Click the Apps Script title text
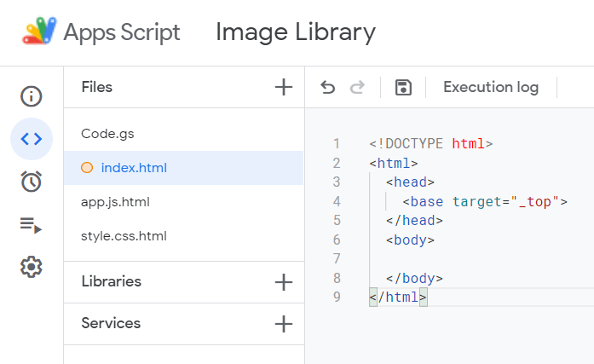The height and width of the screenshot is (364, 594). pyautogui.click(x=122, y=32)
